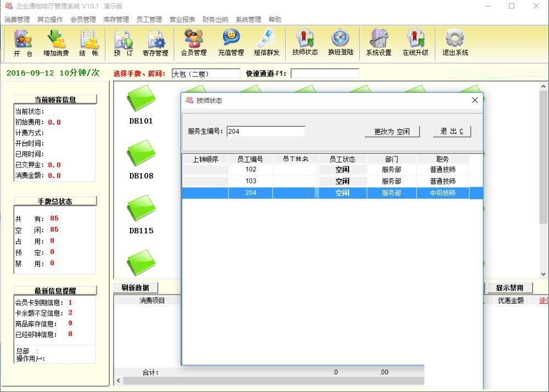Image resolution: width=549 pixels, height=392 pixels.
Task: Open the 库存管理 menu
Action: 116,19
